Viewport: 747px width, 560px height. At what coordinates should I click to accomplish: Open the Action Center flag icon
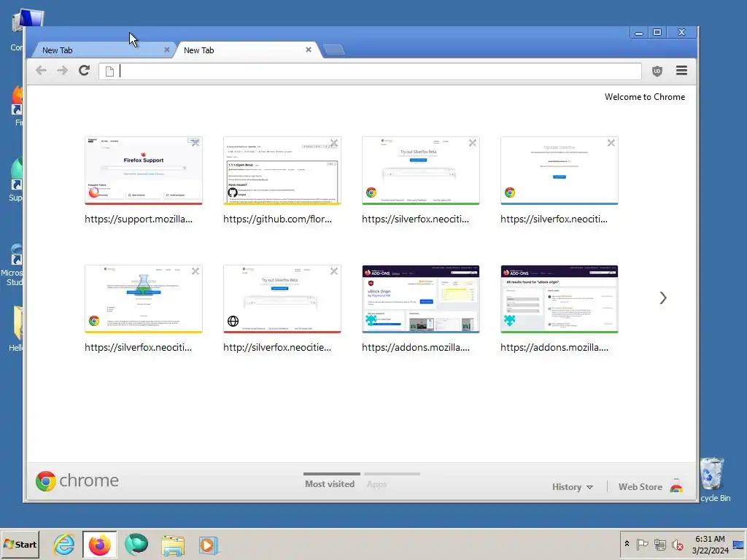642,544
